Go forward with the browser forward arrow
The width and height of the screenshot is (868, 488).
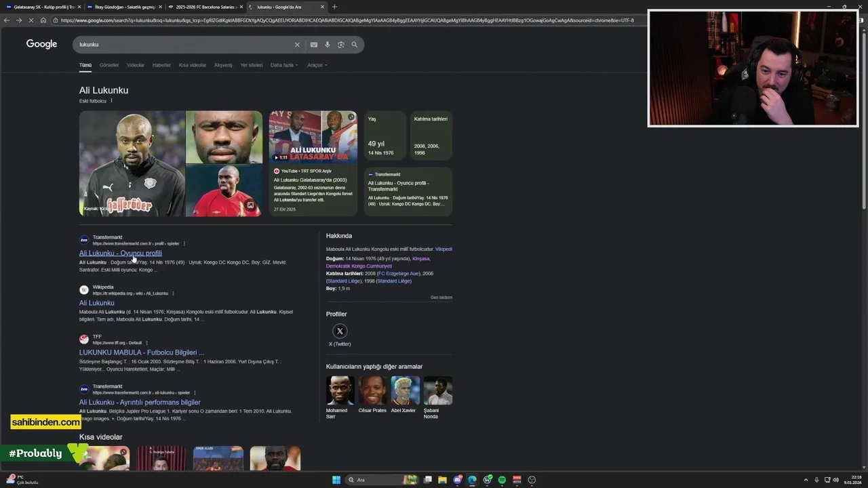click(x=19, y=20)
